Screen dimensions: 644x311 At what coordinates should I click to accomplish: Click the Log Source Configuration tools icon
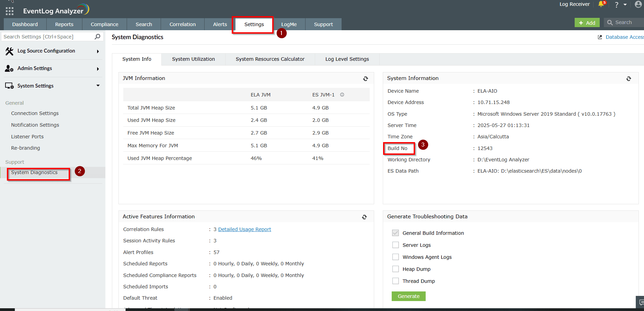[x=9, y=51]
